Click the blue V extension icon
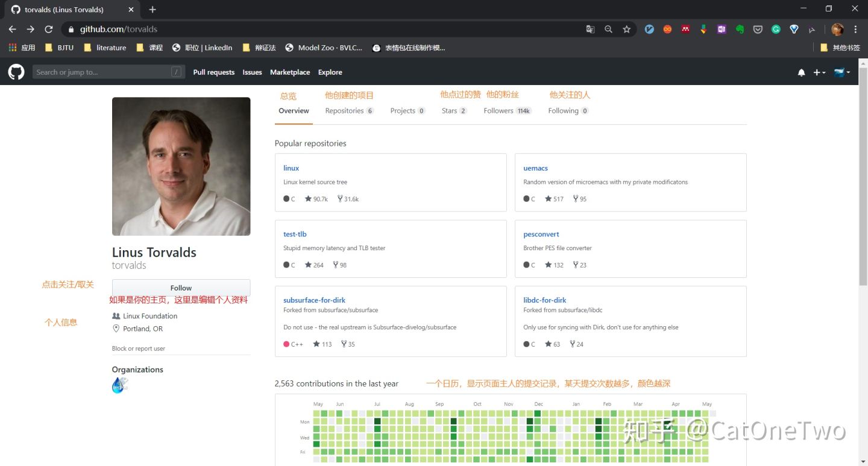The height and width of the screenshot is (466, 868). 649,29
